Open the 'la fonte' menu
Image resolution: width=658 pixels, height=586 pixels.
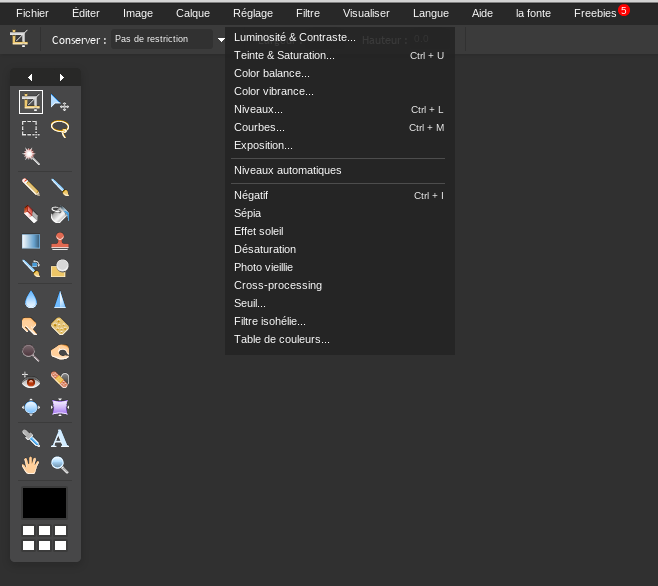tap(533, 13)
